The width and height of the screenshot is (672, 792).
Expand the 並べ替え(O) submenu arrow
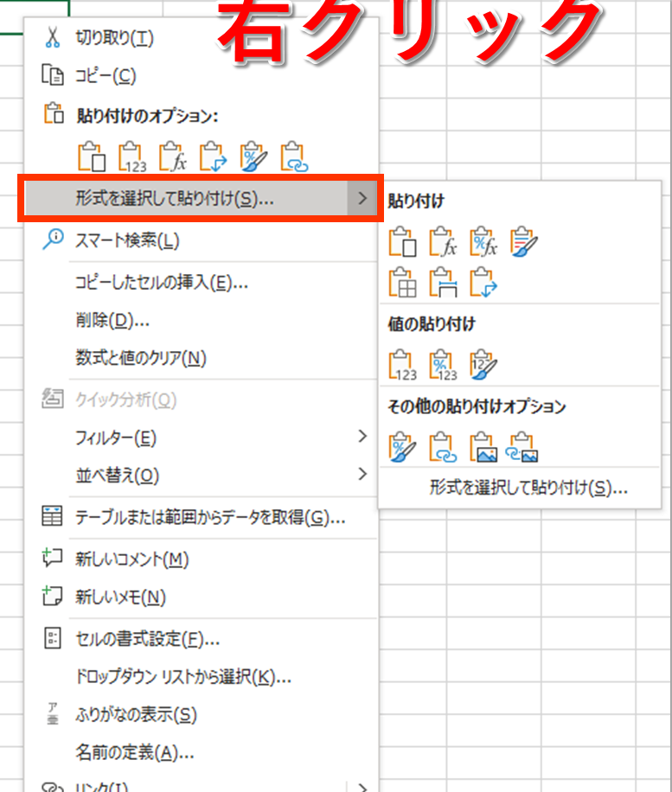point(362,474)
